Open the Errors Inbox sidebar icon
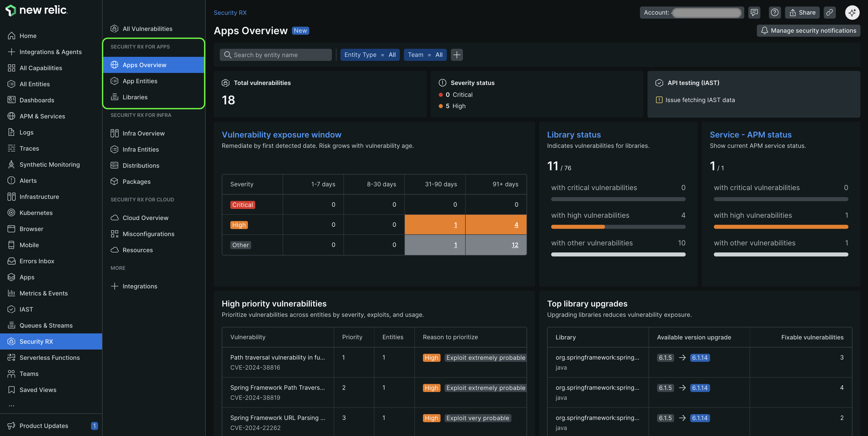 12,261
